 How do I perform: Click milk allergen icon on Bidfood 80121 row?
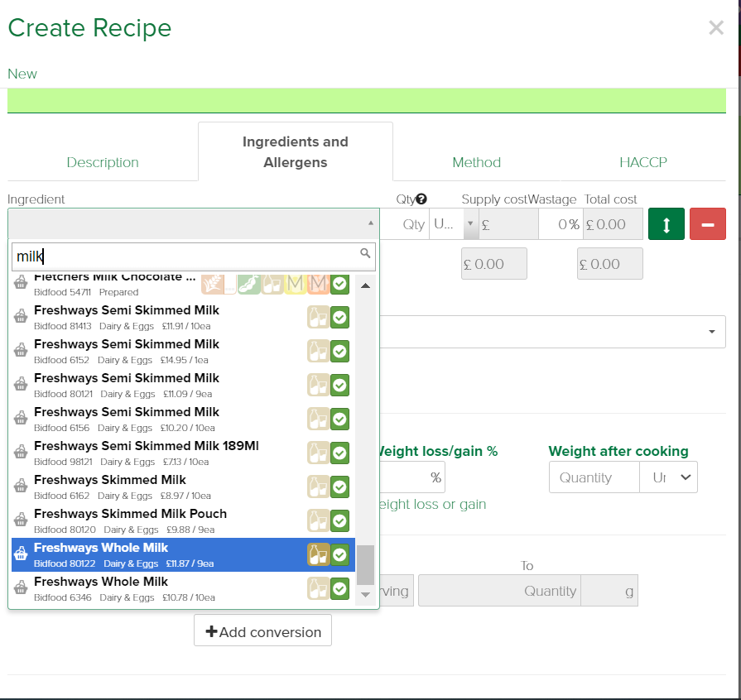tap(318, 385)
